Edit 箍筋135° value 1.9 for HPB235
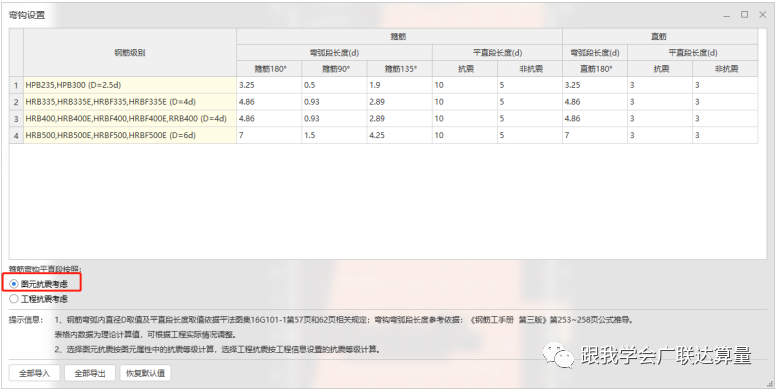Screen dimensions: 776x390 point(400,85)
